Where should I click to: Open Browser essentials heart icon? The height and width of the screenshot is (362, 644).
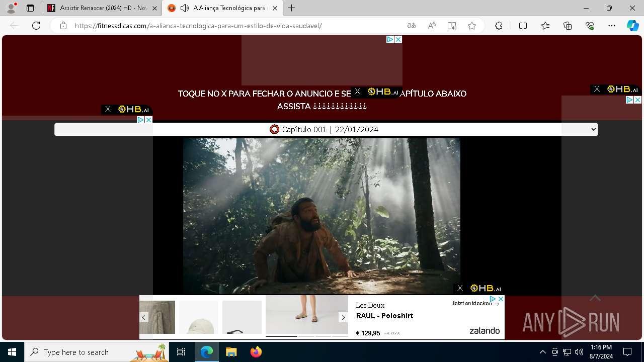(590, 26)
